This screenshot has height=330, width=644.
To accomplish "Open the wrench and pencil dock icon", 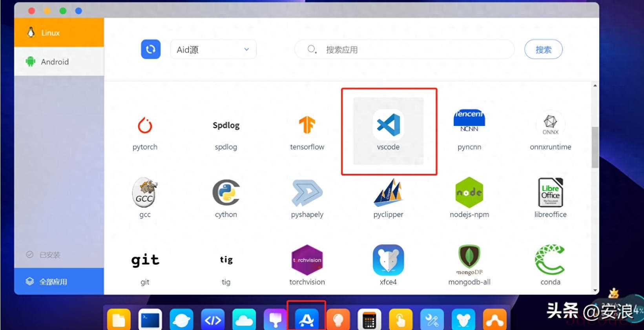I will (432, 320).
